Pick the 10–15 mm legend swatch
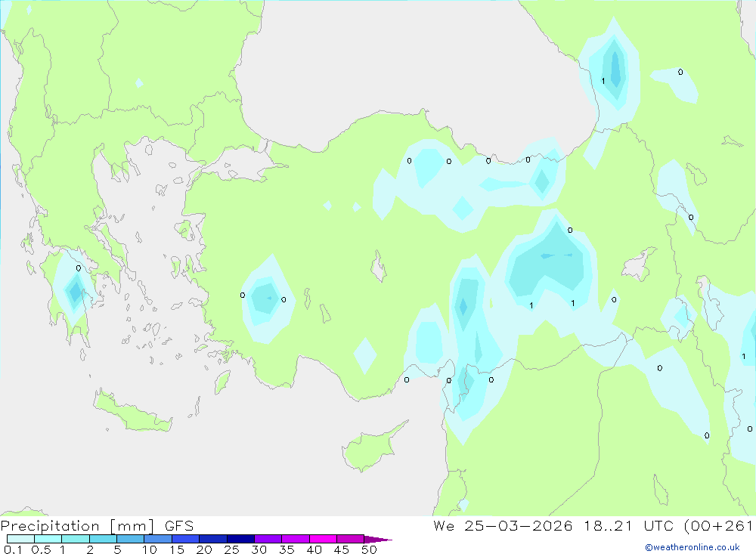Image resolution: width=756 pixels, height=554 pixels. [x=158, y=539]
